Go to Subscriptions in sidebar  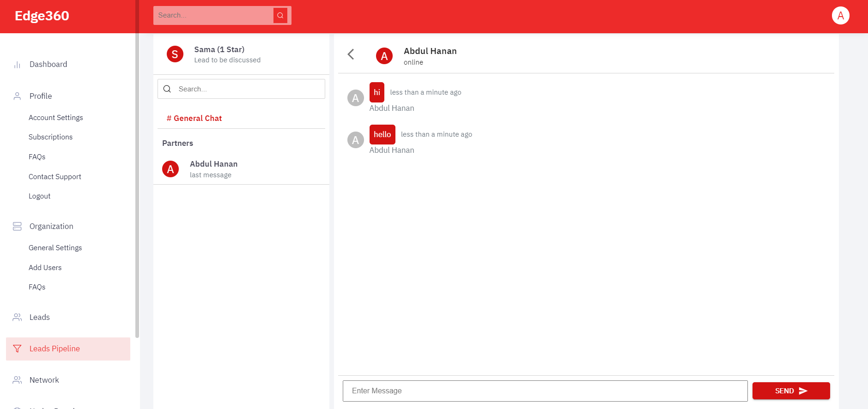tap(50, 137)
